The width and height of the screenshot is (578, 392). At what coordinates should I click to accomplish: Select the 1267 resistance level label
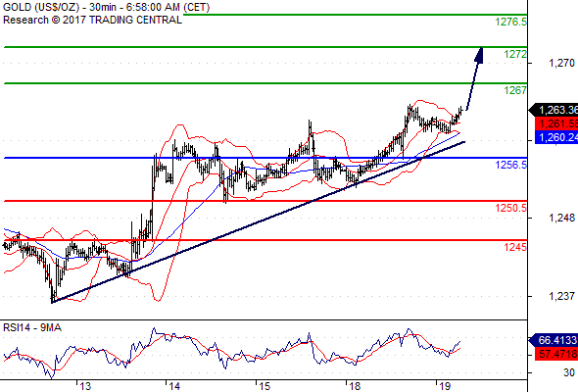click(515, 90)
